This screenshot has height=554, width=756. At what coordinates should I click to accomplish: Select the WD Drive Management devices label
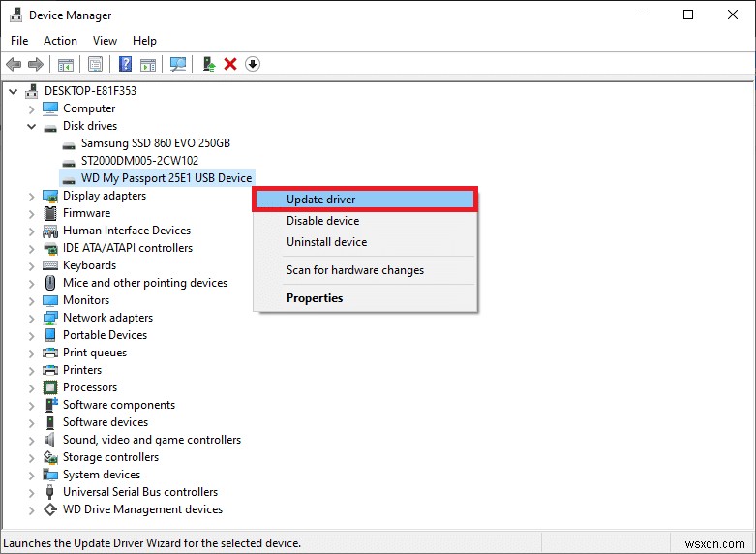(142, 509)
